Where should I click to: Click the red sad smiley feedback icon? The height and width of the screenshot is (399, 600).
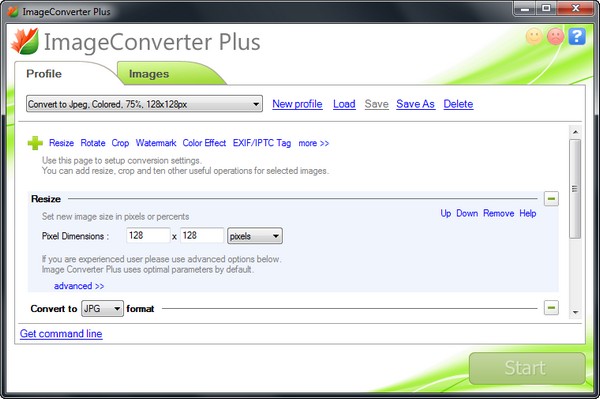point(555,36)
